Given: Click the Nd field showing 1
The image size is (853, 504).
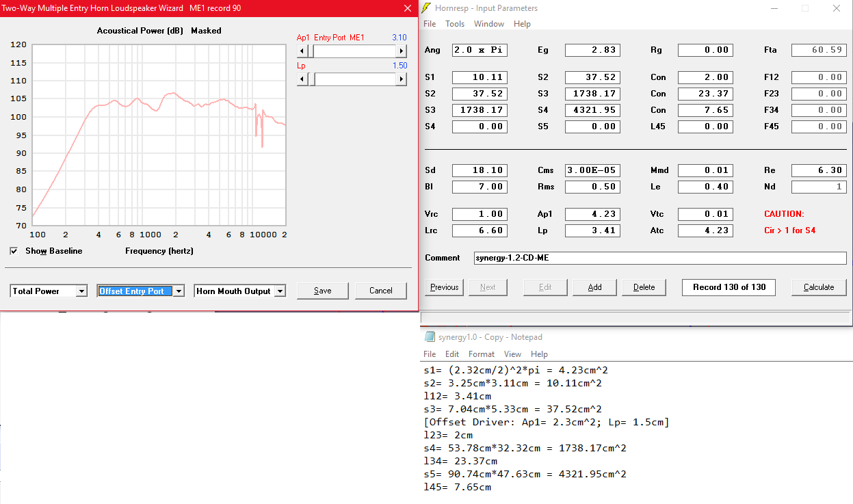Looking at the screenshot, I should (x=819, y=187).
